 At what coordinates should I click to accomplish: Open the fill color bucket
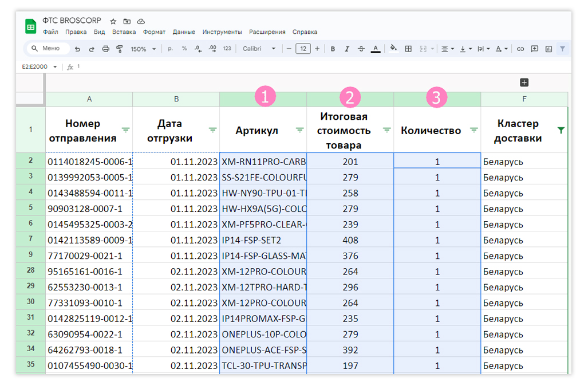[393, 48]
